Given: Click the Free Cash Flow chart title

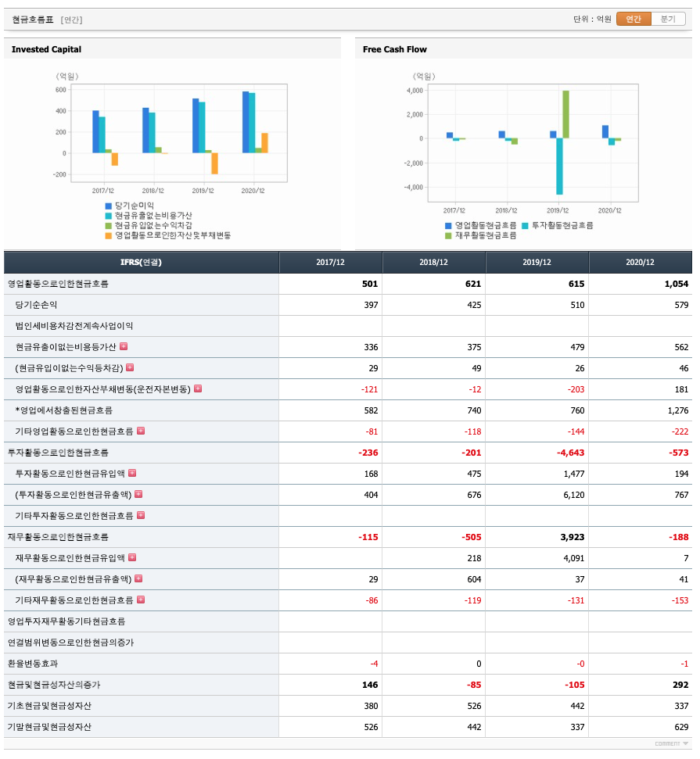Looking at the screenshot, I should click(x=395, y=49).
